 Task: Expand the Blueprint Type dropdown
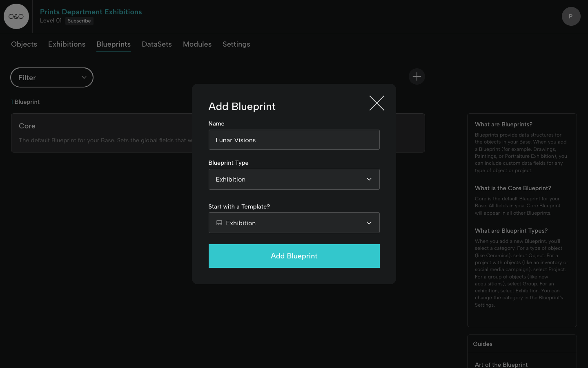click(294, 180)
